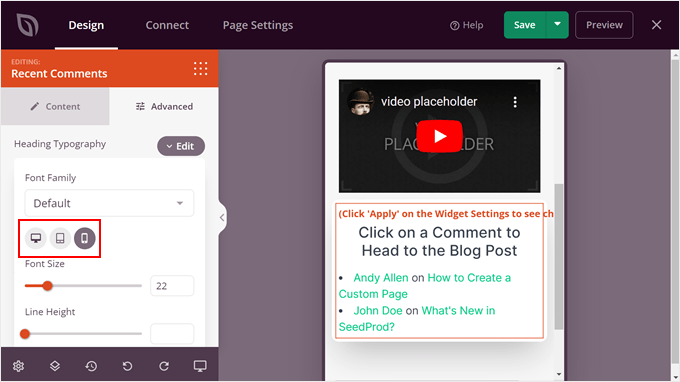680x382 pixels.
Task: Open layout navigation layers icon
Action: click(55, 366)
